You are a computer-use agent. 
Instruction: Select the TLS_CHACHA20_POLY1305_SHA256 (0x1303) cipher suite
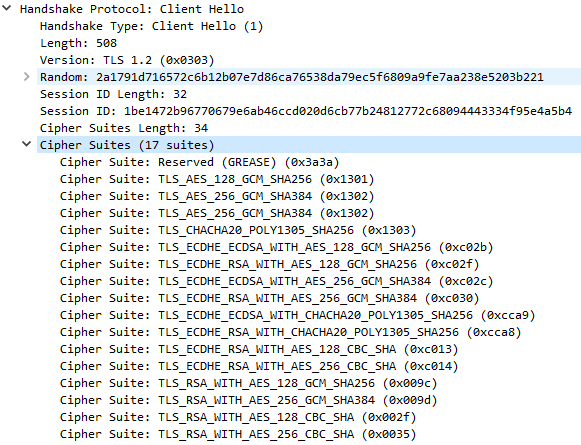click(238, 230)
